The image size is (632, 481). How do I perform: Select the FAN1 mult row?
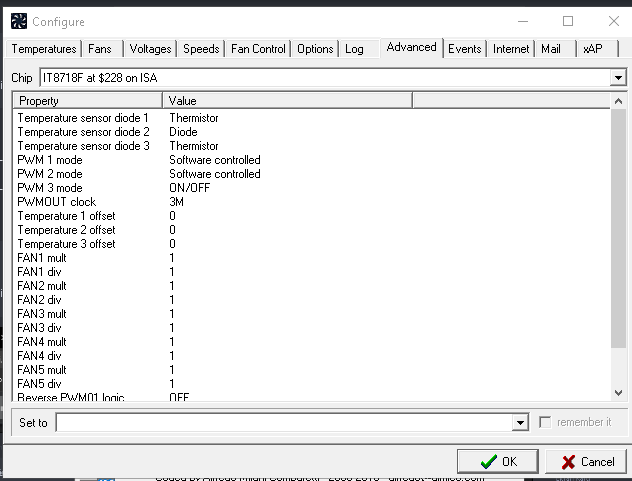[312, 258]
